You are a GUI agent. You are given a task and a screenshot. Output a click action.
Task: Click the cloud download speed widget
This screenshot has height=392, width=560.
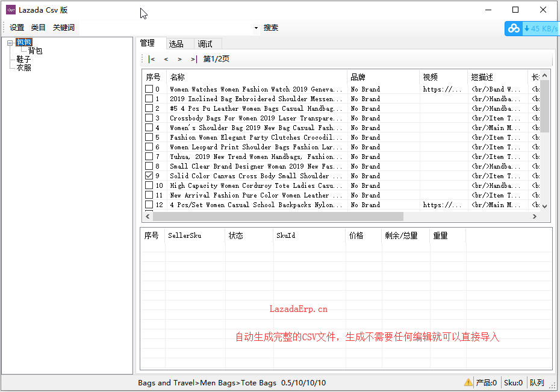point(532,28)
